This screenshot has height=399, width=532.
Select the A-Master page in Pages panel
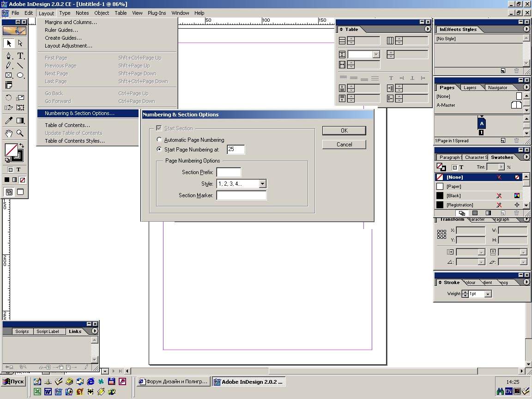(x=479, y=105)
